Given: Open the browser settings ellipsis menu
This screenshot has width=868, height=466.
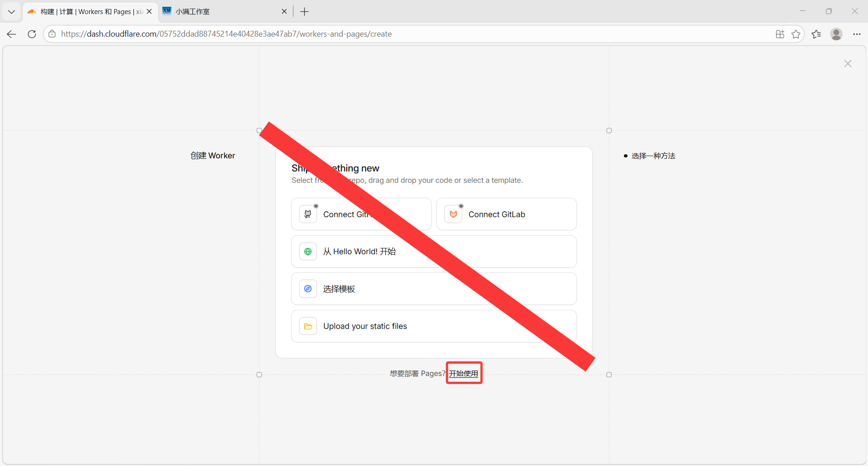Looking at the screenshot, I should coord(857,34).
